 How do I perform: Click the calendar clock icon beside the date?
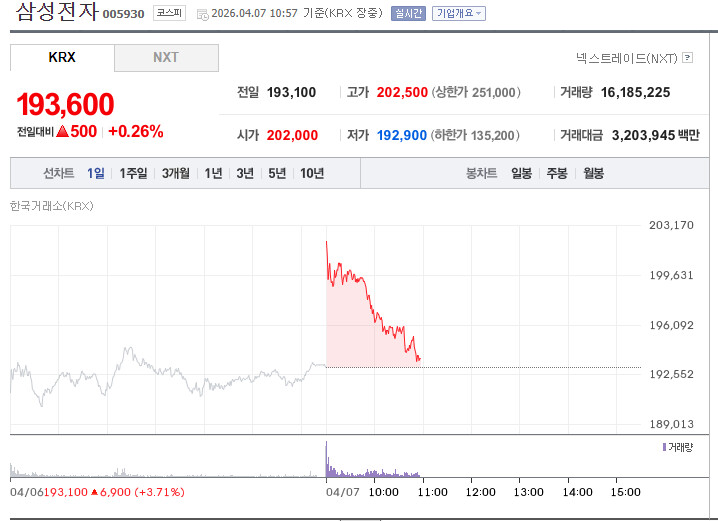pyautogui.click(x=202, y=15)
